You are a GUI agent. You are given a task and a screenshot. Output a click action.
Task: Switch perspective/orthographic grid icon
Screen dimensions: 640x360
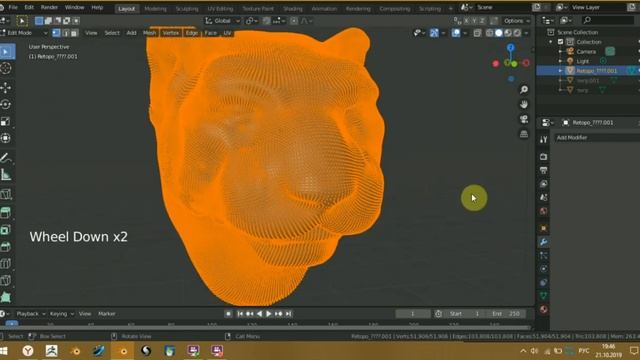coord(524,134)
